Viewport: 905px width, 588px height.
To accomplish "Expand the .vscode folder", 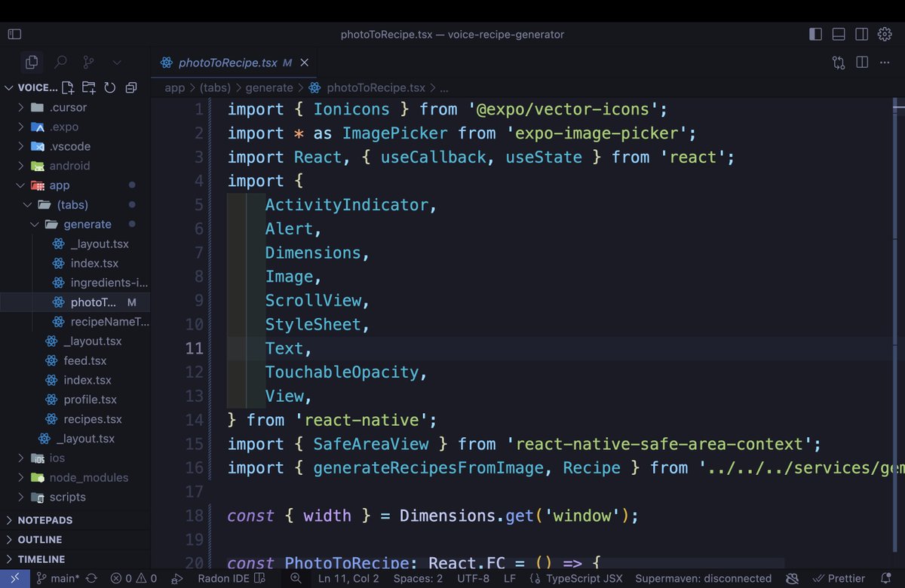I will click(x=75, y=146).
